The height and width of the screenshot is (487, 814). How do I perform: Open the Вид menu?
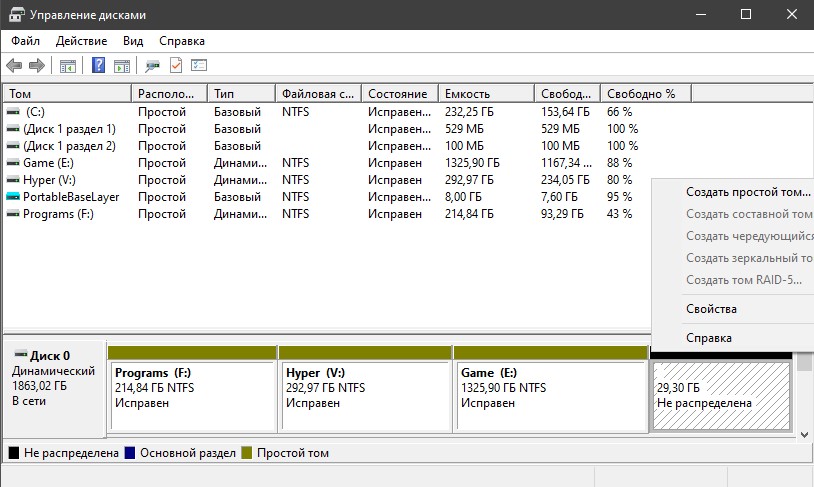tap(133, 40)
